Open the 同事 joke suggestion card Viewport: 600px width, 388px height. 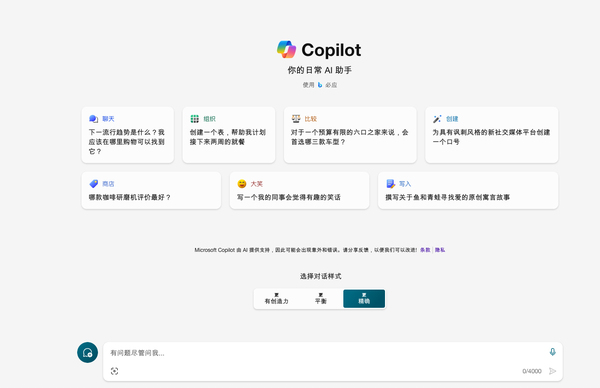(x=299, y=190)
